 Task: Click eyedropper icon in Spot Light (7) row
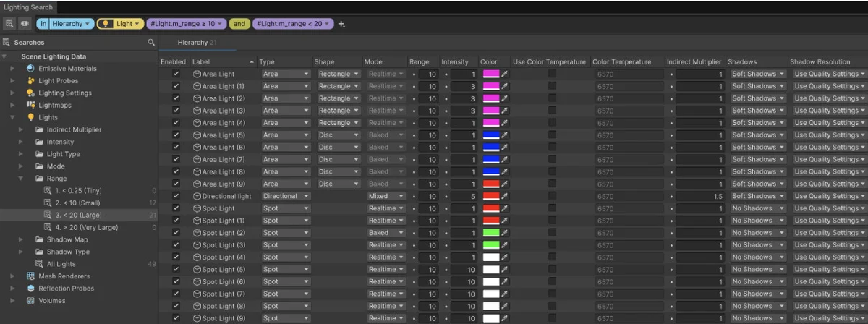(505, 294)
